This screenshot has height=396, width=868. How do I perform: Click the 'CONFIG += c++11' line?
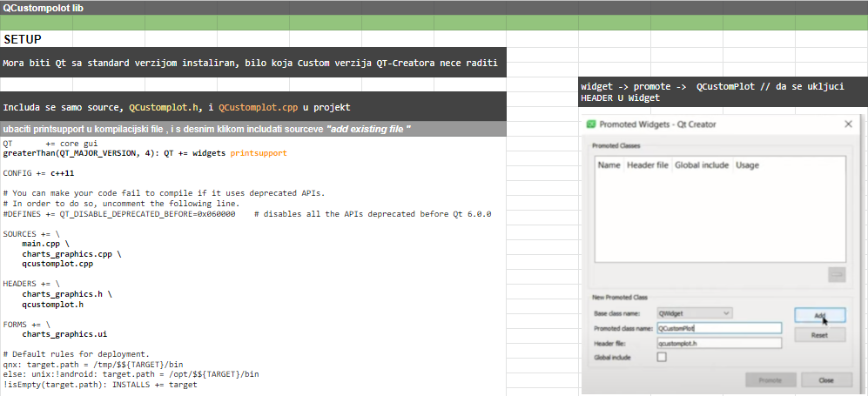pyautogui.click(x=38, y=173)
